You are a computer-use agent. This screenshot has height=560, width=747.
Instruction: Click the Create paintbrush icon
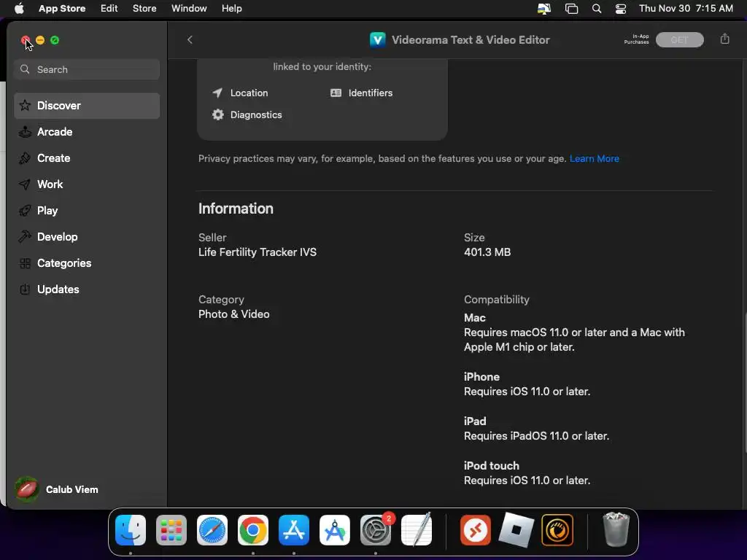point(25,158)
